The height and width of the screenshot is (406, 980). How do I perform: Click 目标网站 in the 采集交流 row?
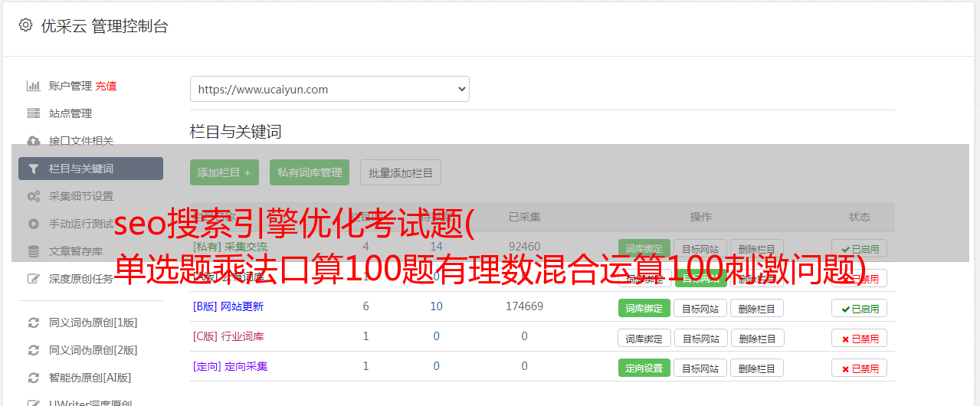click(700, 248)
